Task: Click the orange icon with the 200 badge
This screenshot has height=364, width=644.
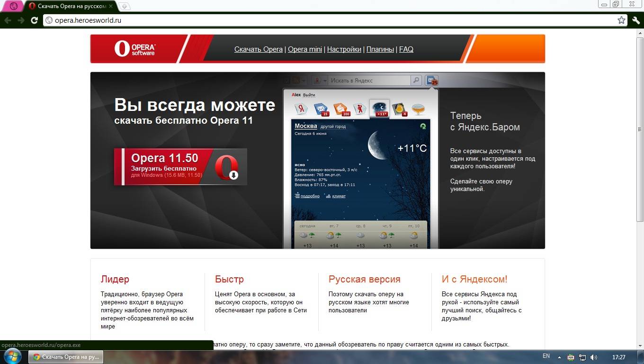Action: click(341, 109)
